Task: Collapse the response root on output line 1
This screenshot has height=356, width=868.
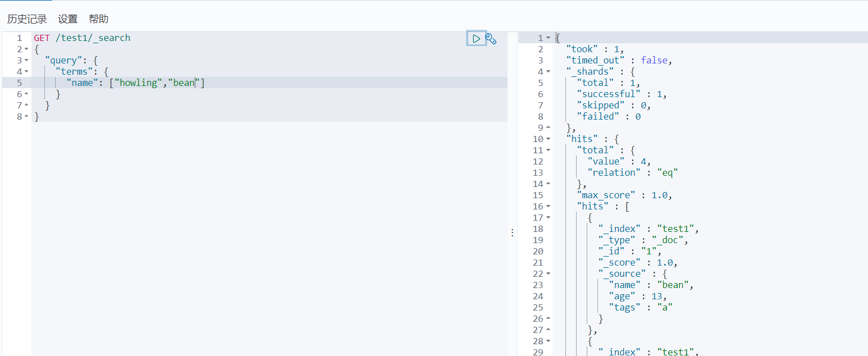Action: pyautogui.click(x=549, y=38)
